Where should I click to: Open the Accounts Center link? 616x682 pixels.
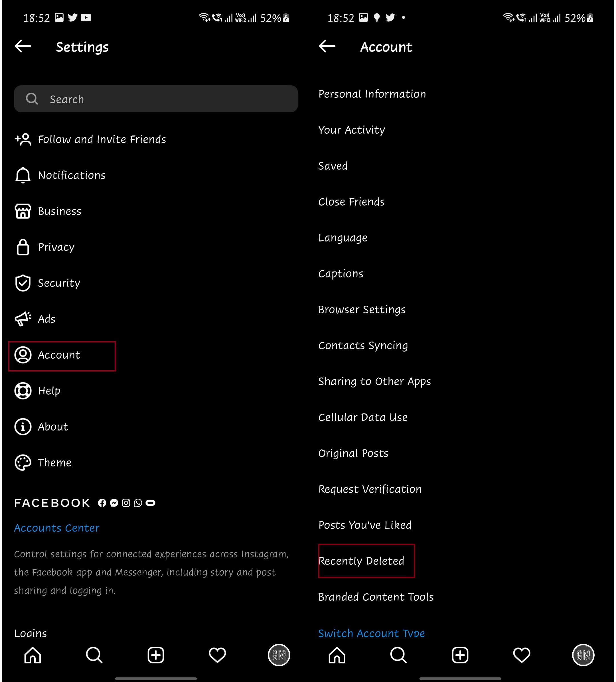[x=57, y=528]
